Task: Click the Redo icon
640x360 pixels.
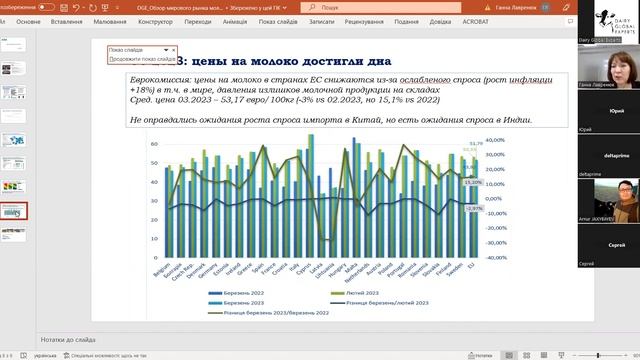Action: pos(93,7)
